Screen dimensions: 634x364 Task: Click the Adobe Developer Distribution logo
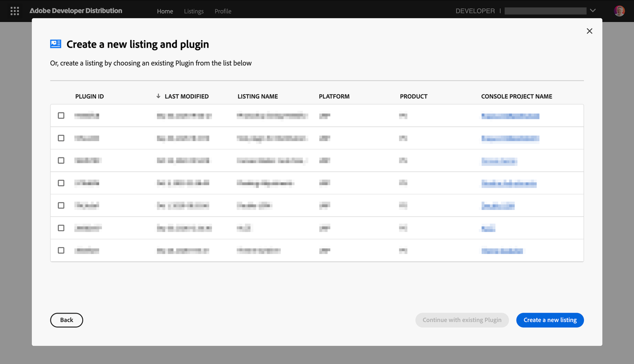(76, 10)
